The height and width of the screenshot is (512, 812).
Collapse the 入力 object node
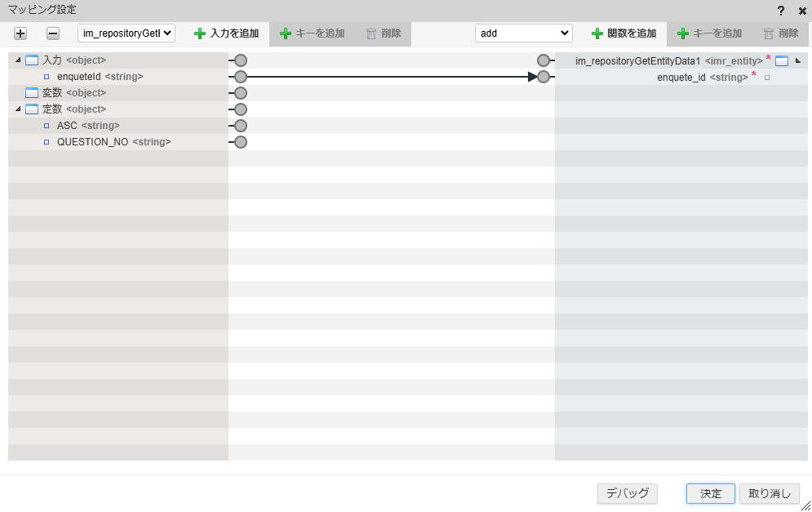tap(18, 60)
